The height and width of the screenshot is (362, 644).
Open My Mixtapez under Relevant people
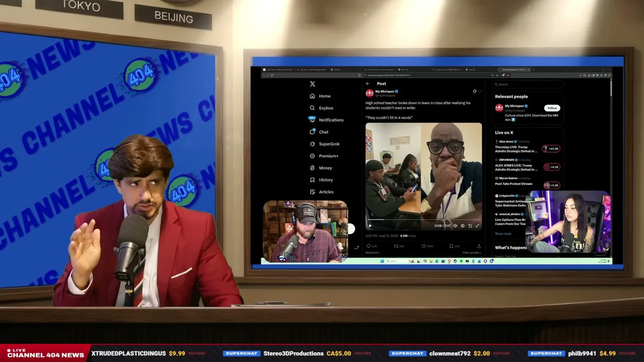point(514,106)
